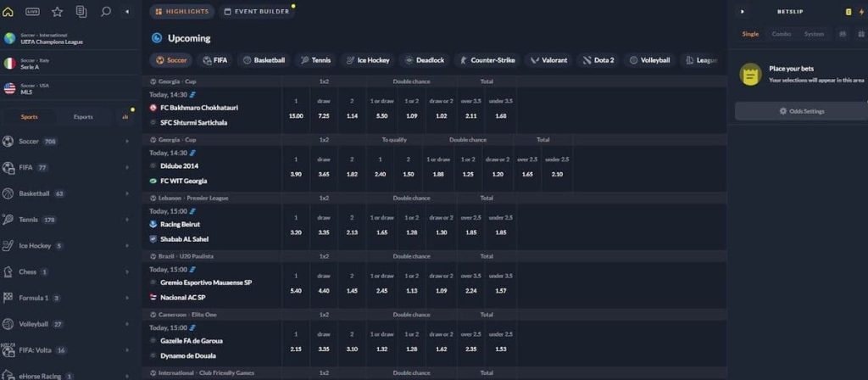Switch to Sports tab in sidebar
868x380 pixels.
click(30, 117)
